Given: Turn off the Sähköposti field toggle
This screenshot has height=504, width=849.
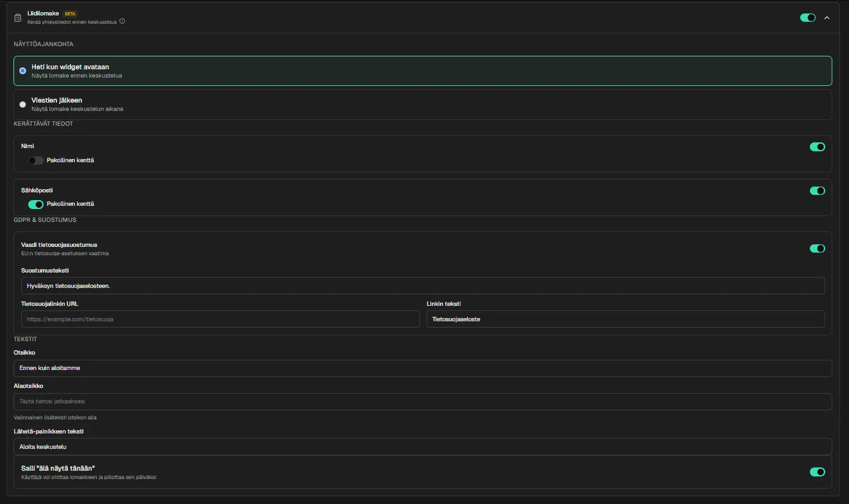Looking at the screenshot, I should click(817, 190).
